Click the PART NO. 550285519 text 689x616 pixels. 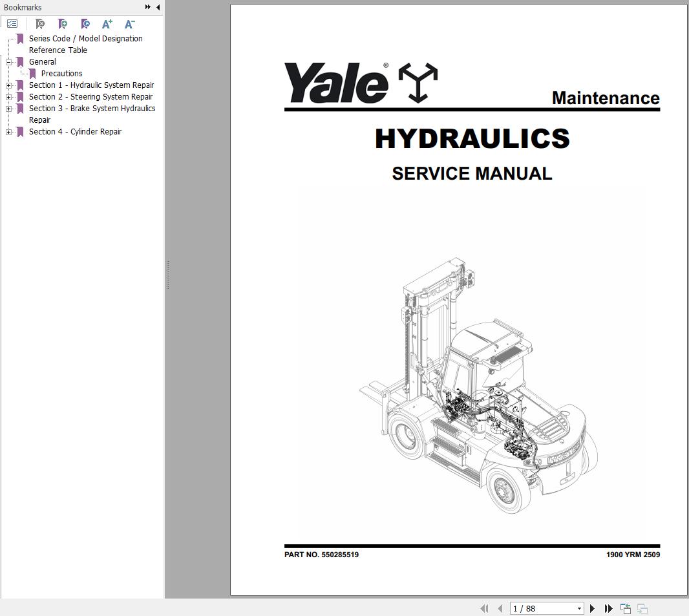point(321,555)
